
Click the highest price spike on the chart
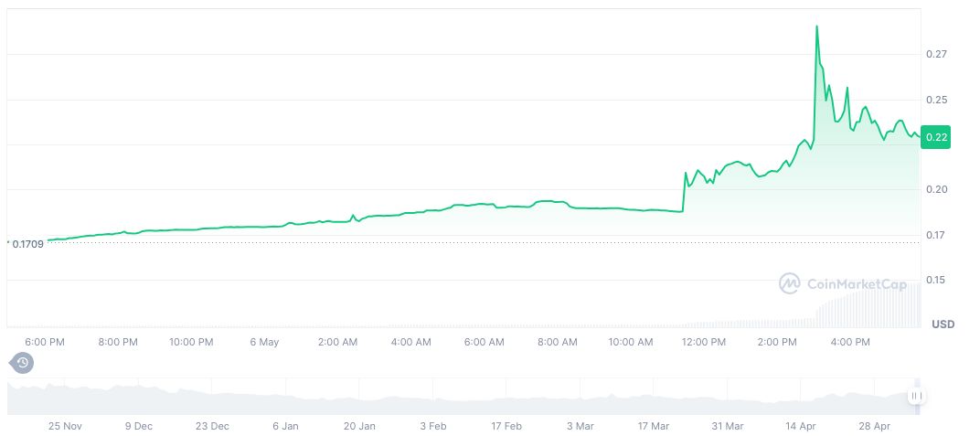[x=816, y=27]
